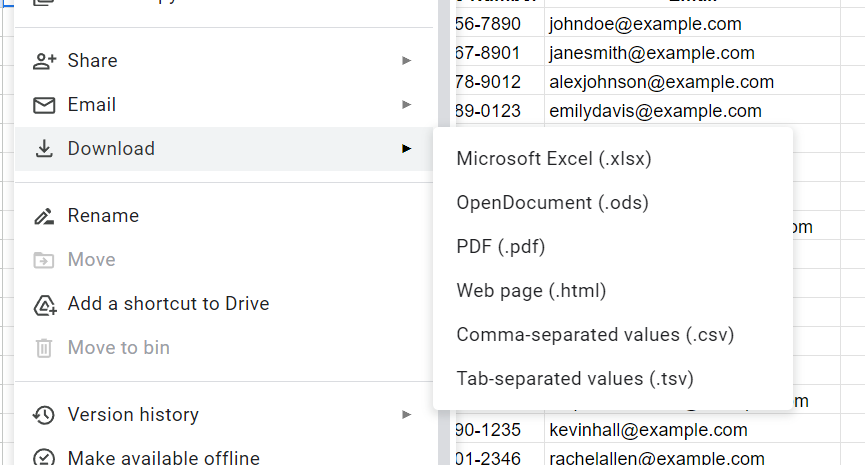Click the Version history clock icon
Screen dimensions: 865x465
[44, 415]
